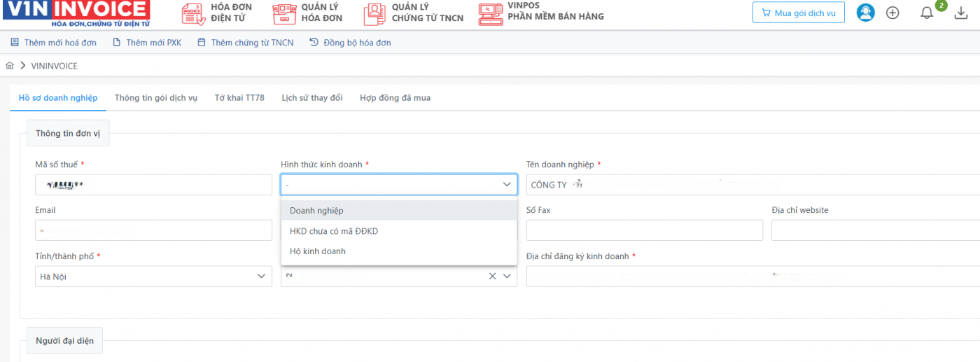Select Doanh nghiệp option
980x362 pixels.
point(399,211)
